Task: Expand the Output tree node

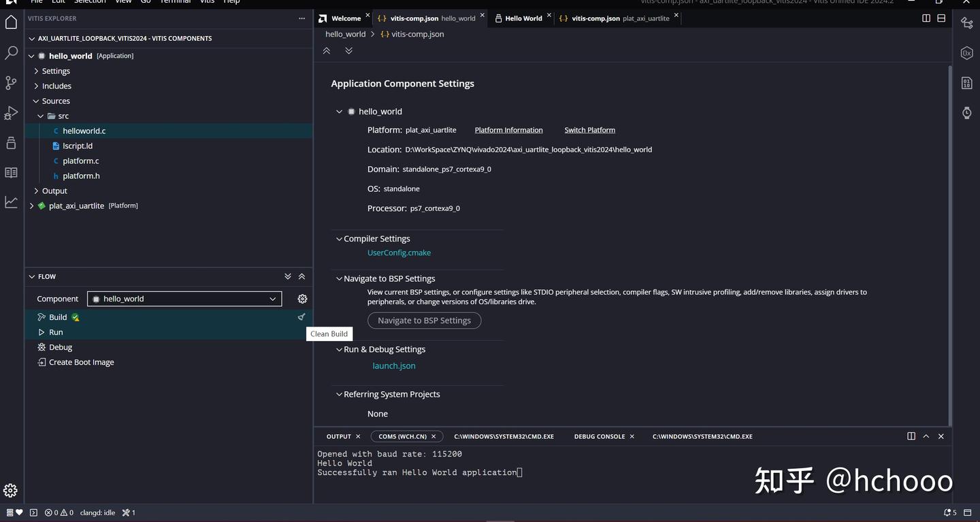Action: tap(36, 191)
